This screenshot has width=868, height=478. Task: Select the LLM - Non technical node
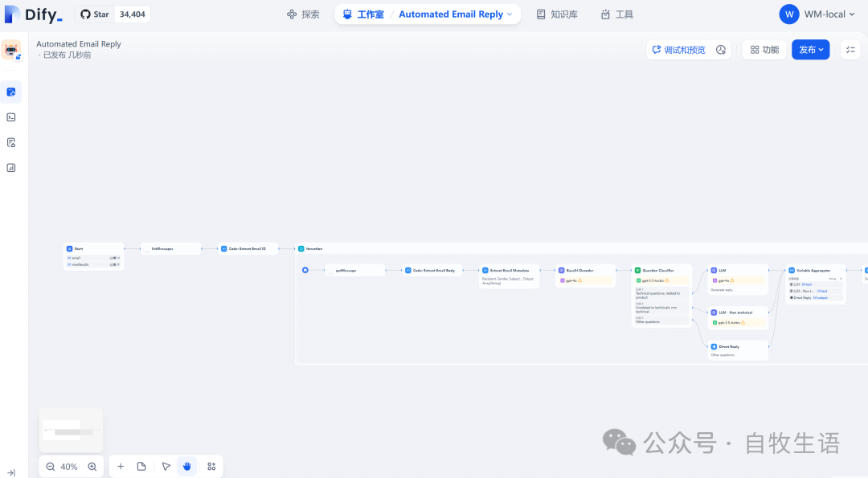coord(738,317)
